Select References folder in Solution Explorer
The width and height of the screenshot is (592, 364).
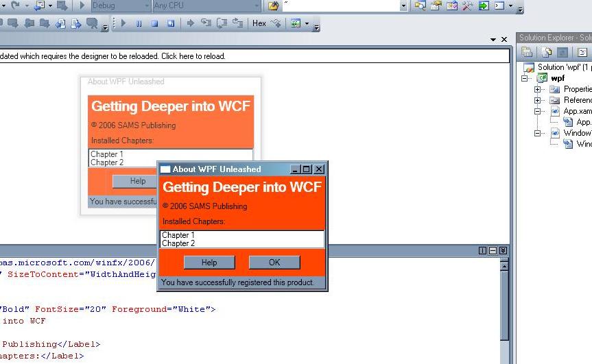578,100
